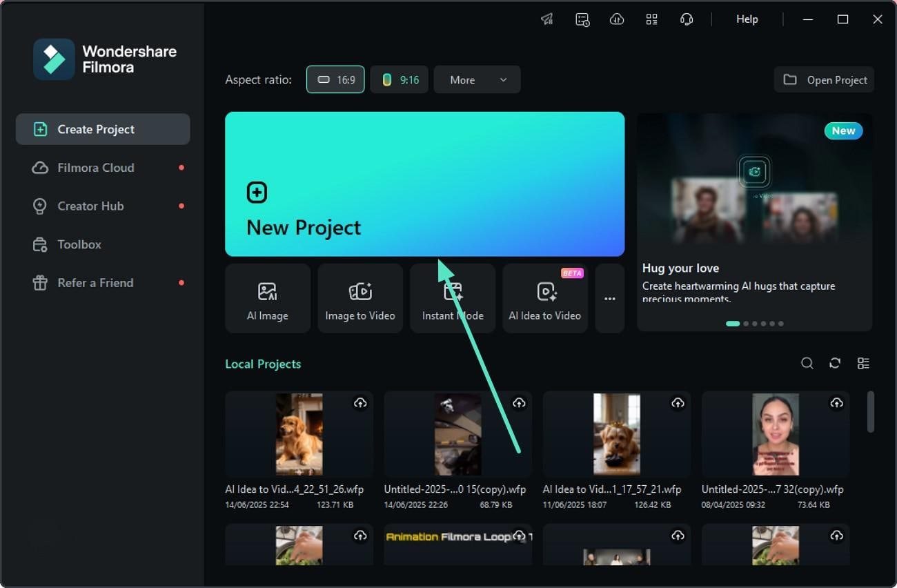
Task: Open the Help menu
Action: click(x=747, y=19)
